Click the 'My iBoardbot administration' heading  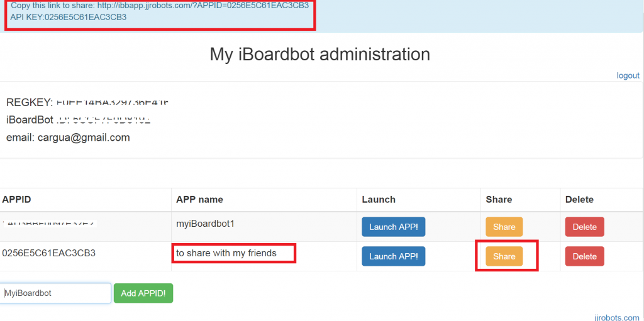320,54
